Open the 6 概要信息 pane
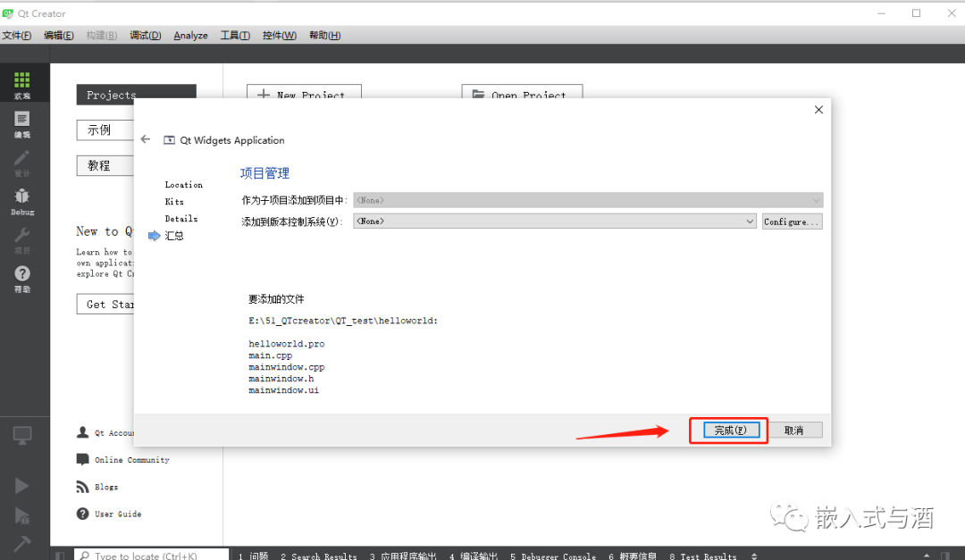Viewport: 965px width, 560px height. tap(633, 556)
